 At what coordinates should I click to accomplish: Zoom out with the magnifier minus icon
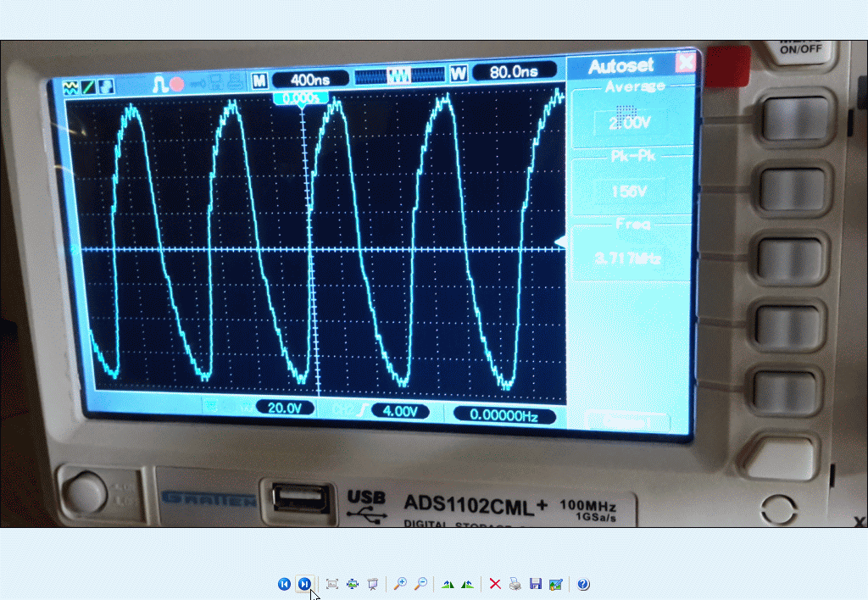[x=420, y=584]
